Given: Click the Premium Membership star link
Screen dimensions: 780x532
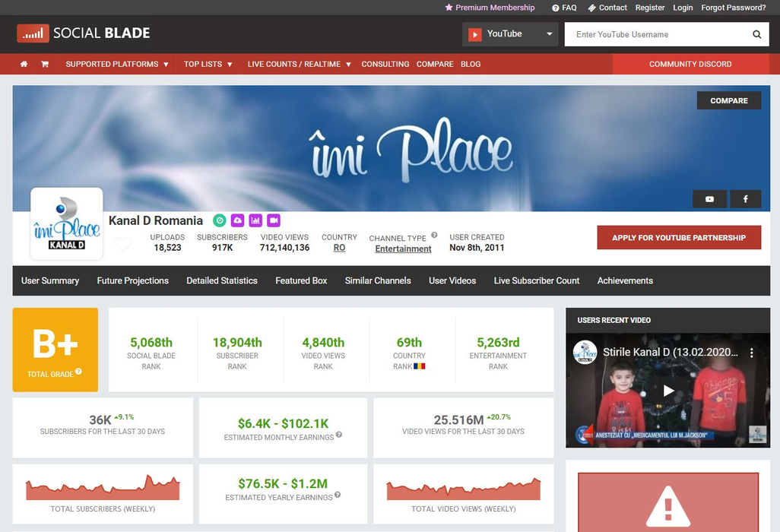Looking at the screenshot, I should pyautogui.click(x=490, y=8).
